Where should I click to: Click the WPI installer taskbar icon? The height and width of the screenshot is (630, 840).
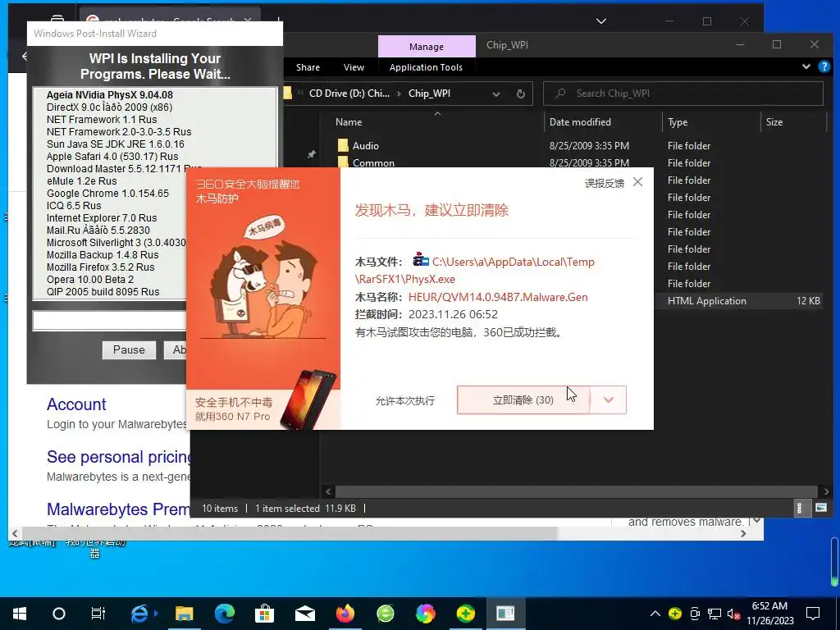point(505,614)
